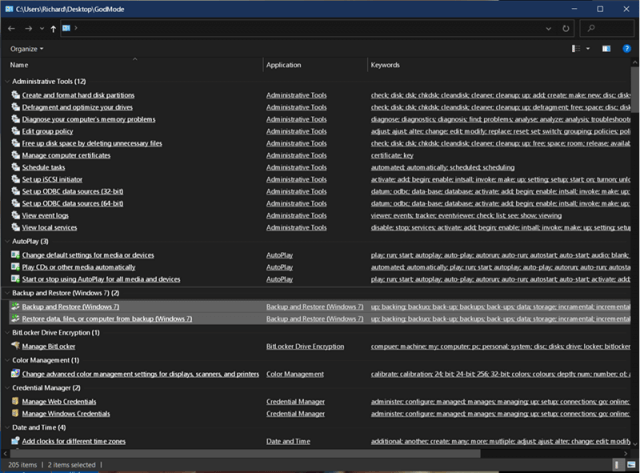Screen dimensions: 640x473
Task: Open Create and format hard disk partitions link
Action: 78,95
